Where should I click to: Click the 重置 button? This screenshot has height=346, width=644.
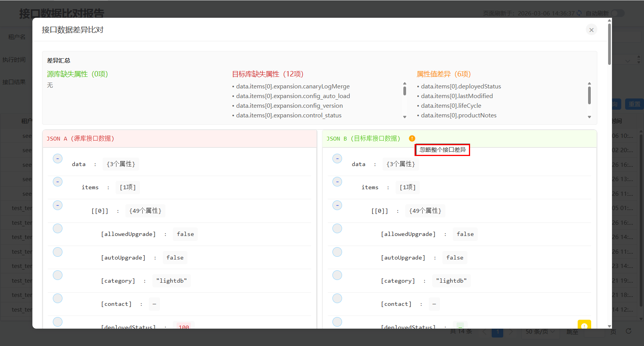coord(634,104)
